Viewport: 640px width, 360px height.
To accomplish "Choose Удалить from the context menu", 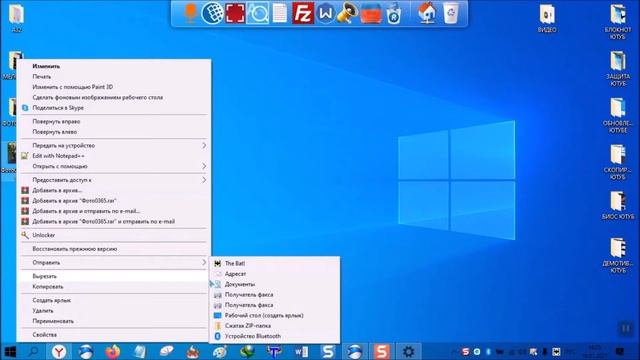I will click(114, 311).
